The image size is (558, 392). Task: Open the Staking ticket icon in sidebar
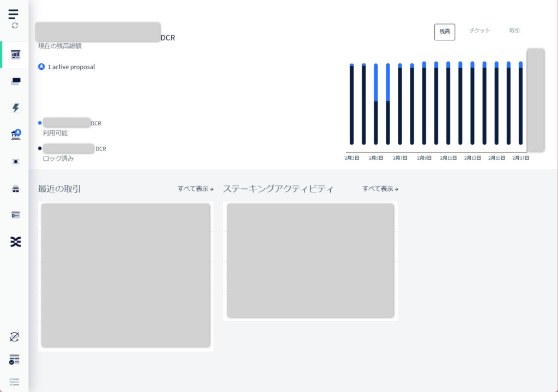click(x=16, y=161)
